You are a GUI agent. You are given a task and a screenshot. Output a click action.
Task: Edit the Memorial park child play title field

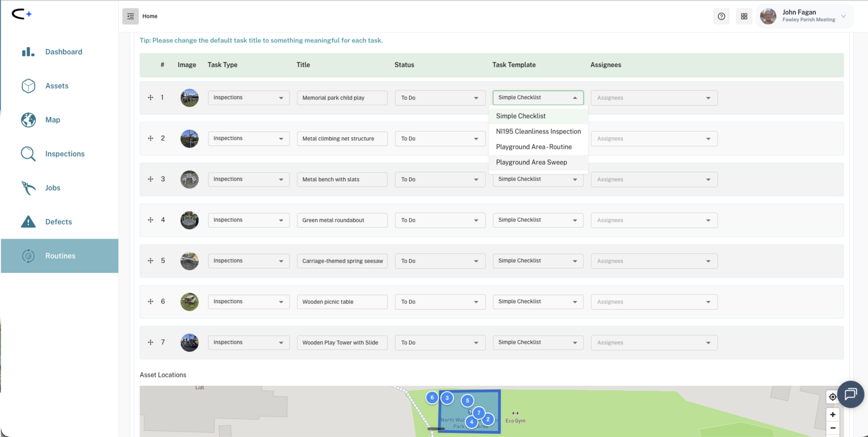[342, 98]
